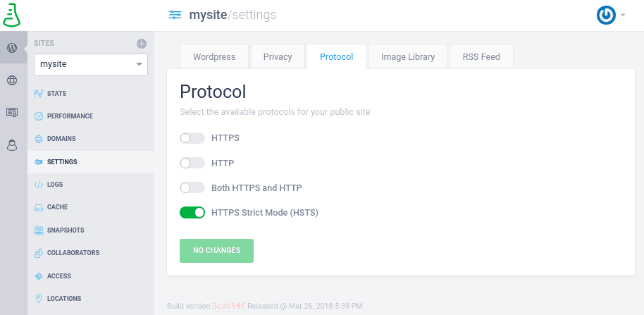Viewport: 644px width, 315px height.
Task: Open the certificate icon in the left rail
Action: tap(12, 113)
